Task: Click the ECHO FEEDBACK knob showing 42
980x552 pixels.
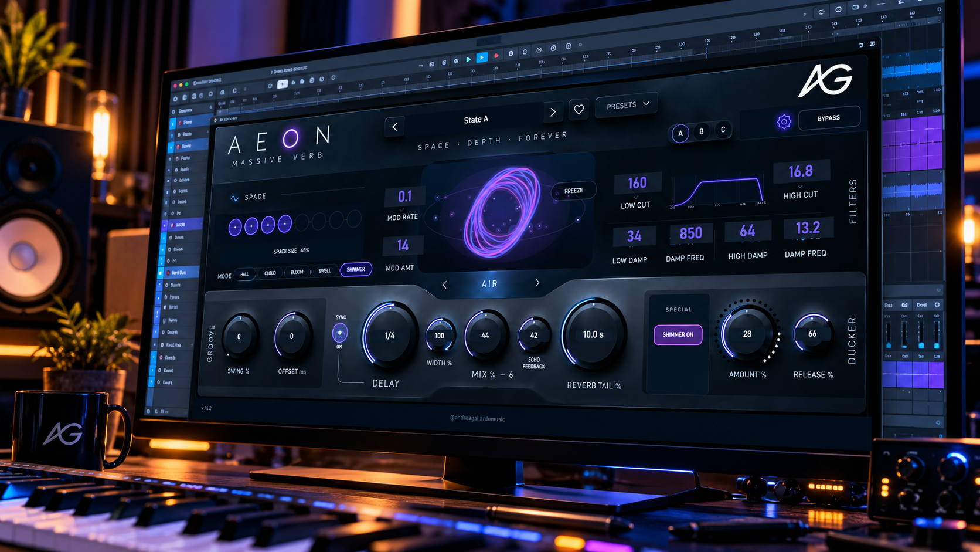Action: point(534,336)
